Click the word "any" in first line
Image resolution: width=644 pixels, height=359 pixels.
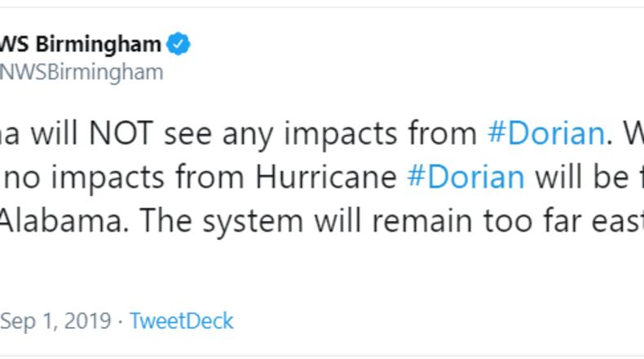(x=247, y=133)
